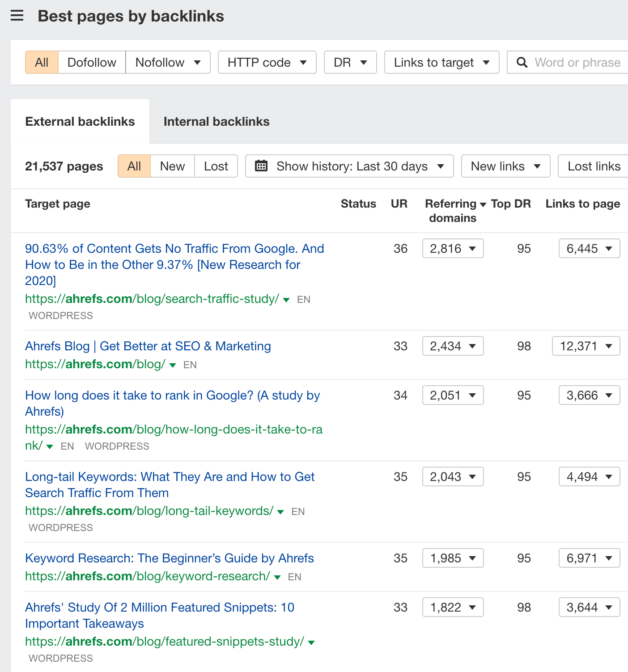628x672 pixels.
Task: Open the navigation hamburger menu
Action: coord(17,16)
